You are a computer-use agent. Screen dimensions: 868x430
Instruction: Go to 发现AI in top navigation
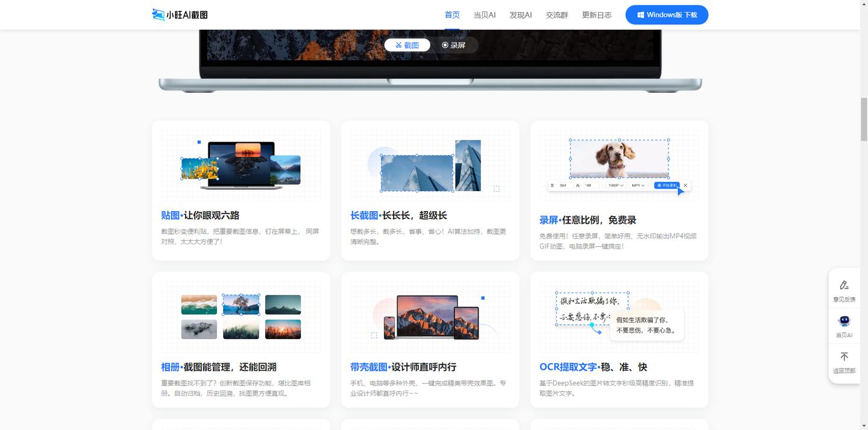click(521, 15)
